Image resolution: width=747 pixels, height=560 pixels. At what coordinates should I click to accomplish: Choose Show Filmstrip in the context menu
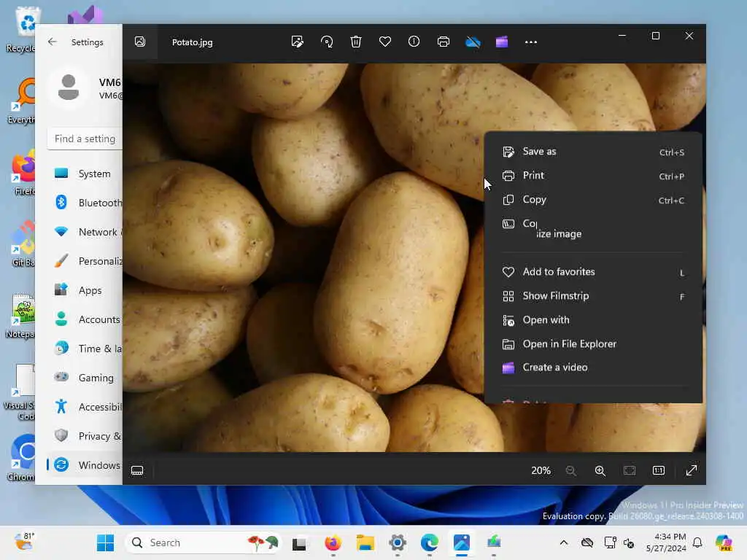pyautogui.click(x=593, y=296)
